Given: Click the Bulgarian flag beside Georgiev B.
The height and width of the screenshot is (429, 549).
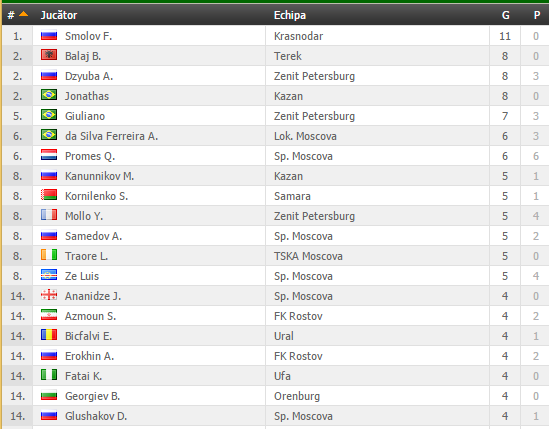Looking at the screenshot, I should 49,395.
